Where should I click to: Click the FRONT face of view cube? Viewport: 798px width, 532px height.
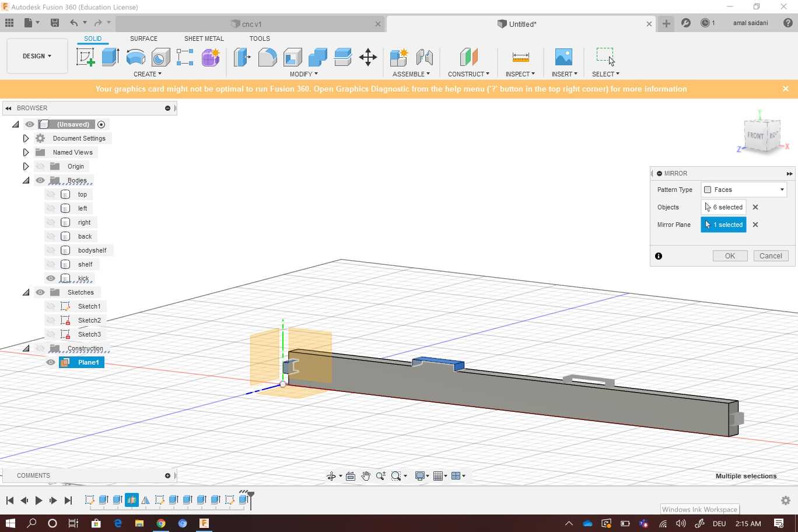click(755, 135)
